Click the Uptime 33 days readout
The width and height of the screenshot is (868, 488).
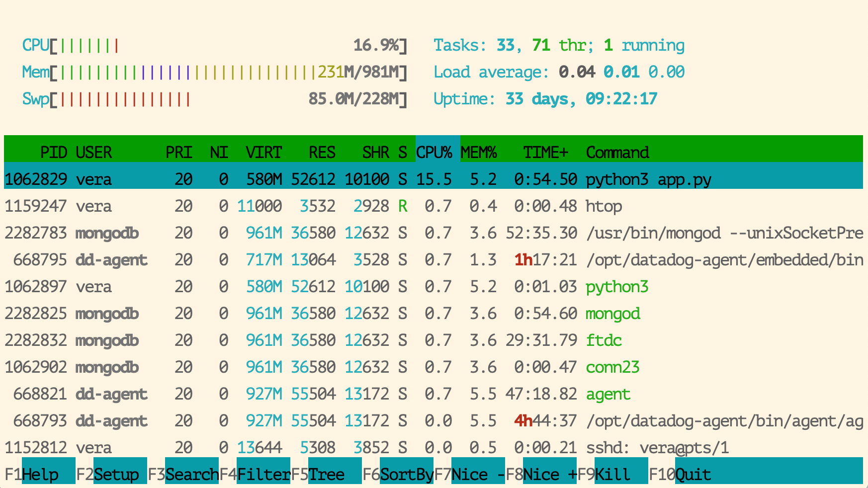click(x=545, y=99)
